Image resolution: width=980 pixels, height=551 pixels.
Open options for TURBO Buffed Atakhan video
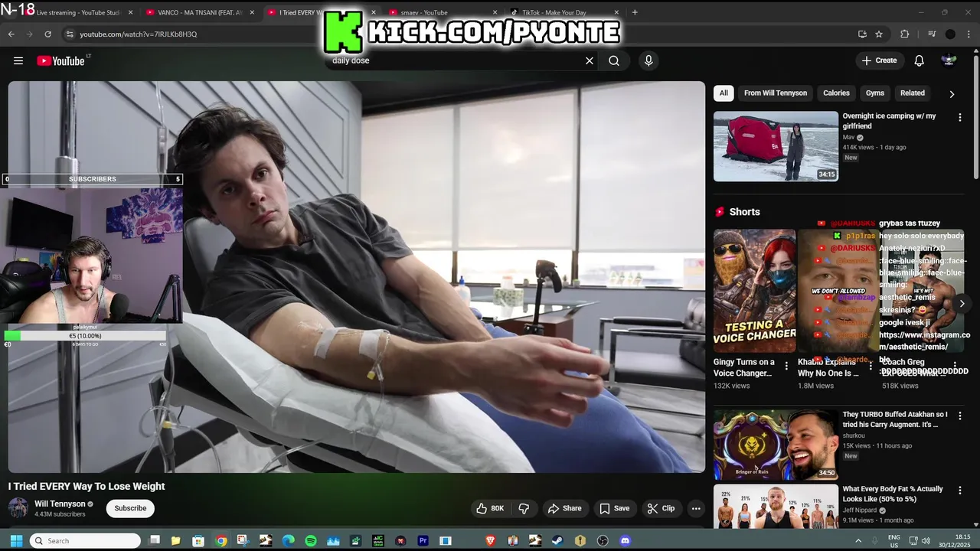tap(959, 416)
